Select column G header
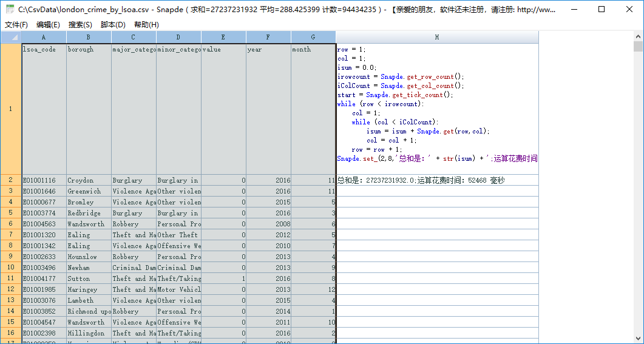 point(313,37)
